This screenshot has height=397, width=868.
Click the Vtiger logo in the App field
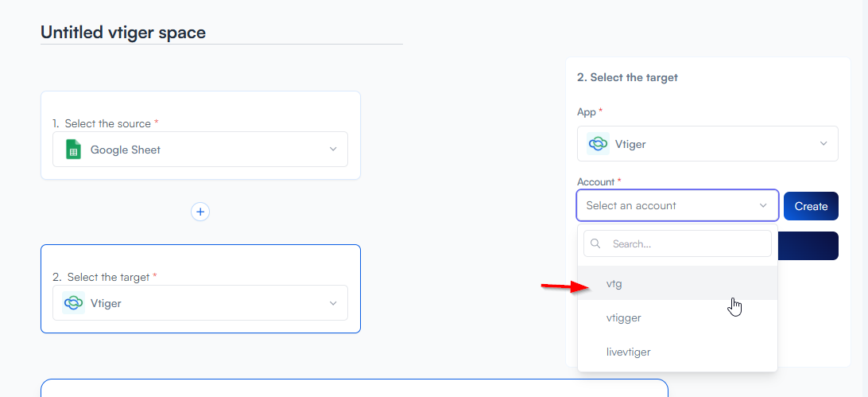click(599, 144)
